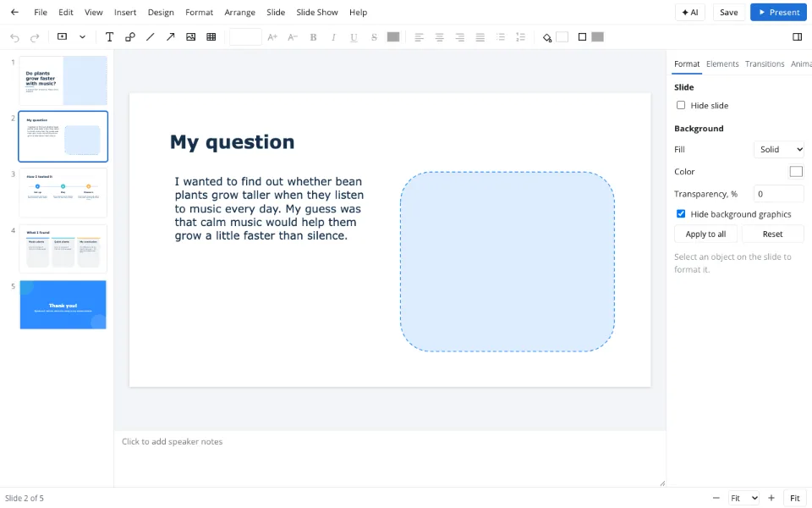This screenshot has width=812, height=508.
Task: Insert a table from toolbar
Action: pos(211,36)
